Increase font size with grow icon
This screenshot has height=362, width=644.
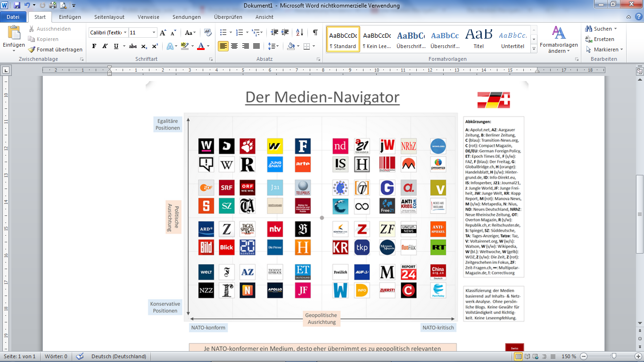coord(163,33)
